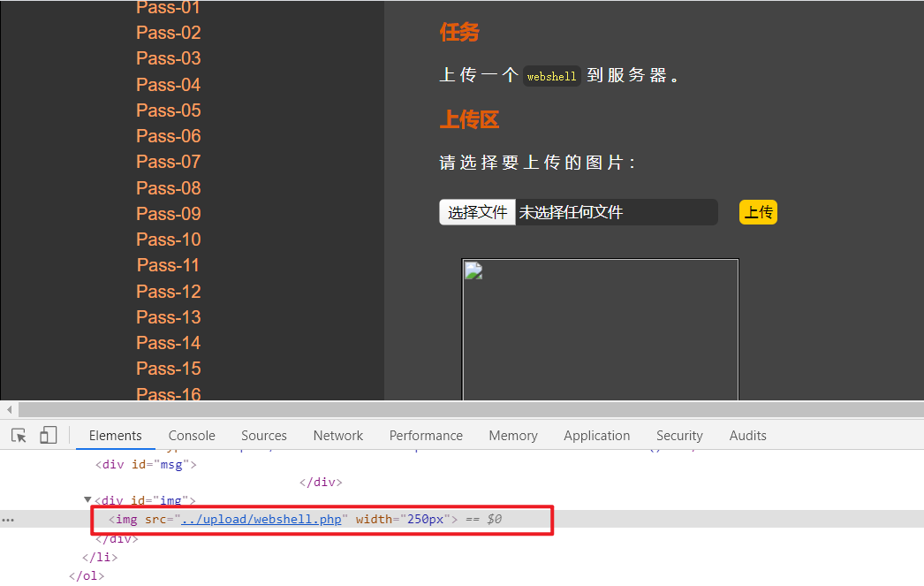Go to Pass-14
The width and height of the screenshot is (924, 586).
point(169,343)
